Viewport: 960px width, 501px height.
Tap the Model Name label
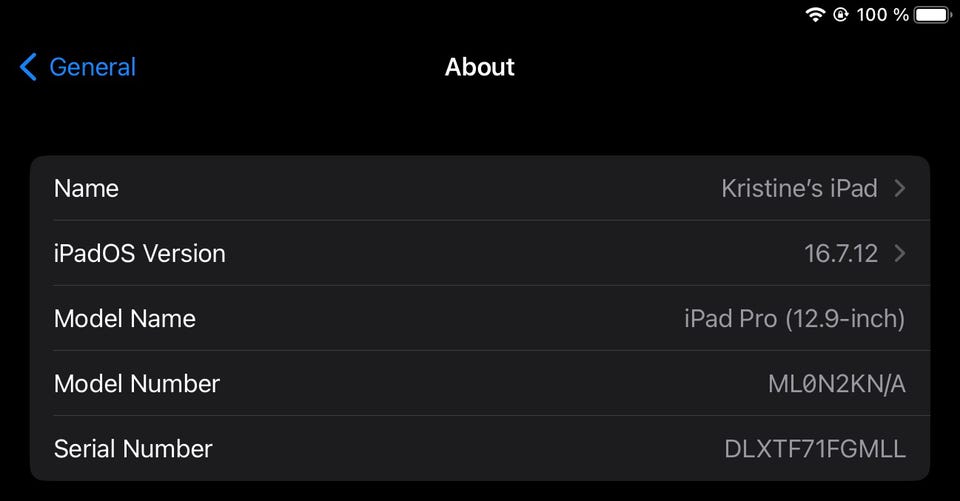pos(124,319)
